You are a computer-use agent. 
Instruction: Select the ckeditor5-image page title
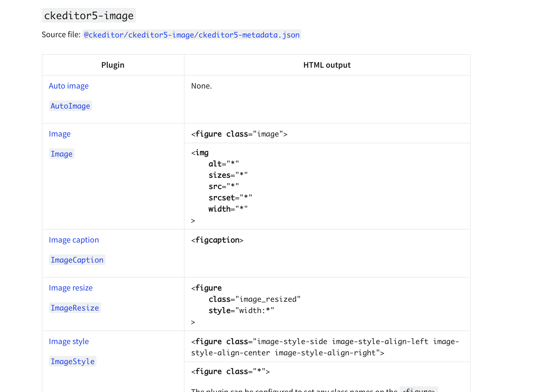(89, 15)
